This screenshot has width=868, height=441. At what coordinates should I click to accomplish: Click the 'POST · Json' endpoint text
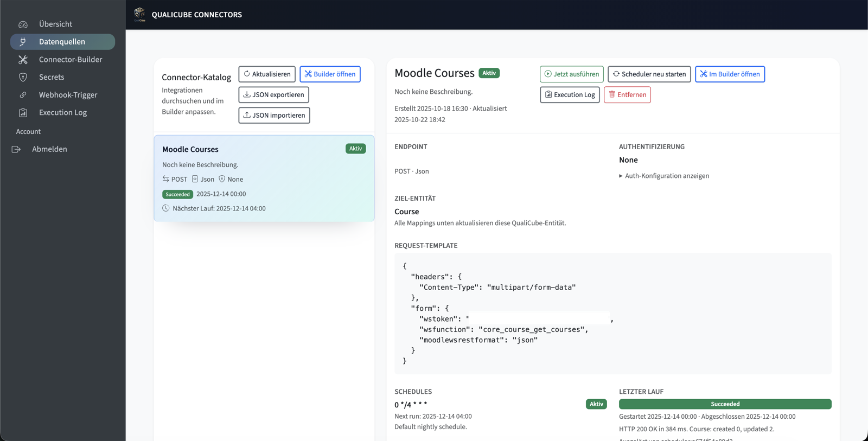(412, 171)
